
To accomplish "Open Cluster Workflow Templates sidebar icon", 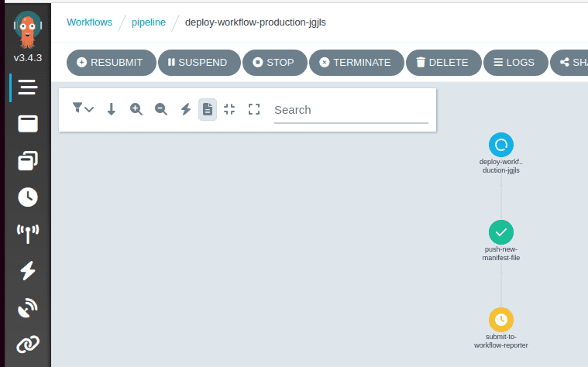I will click(x=28, y=160).
